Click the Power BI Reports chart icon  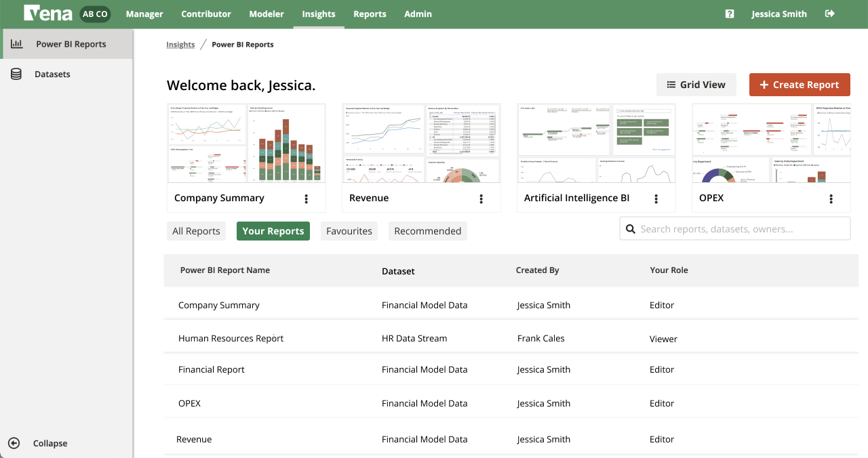point(16,44)
